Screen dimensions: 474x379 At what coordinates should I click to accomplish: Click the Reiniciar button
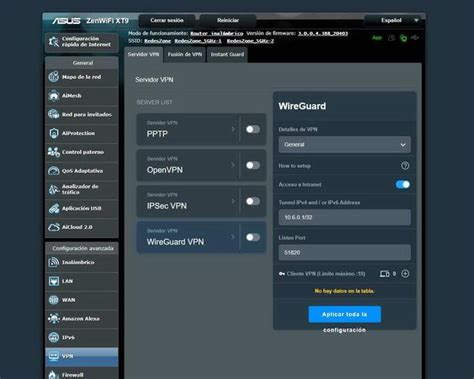[x=228, y=20]
